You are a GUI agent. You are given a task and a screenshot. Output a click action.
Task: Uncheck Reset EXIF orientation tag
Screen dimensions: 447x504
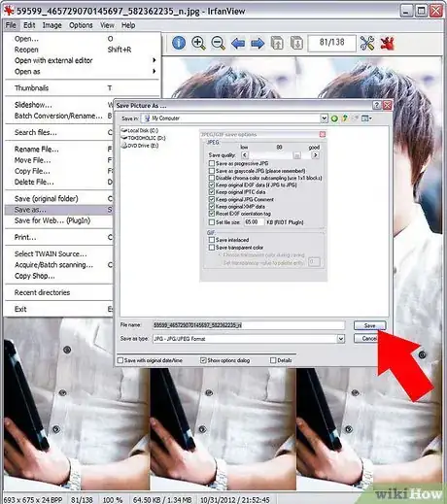click(212, 214)
